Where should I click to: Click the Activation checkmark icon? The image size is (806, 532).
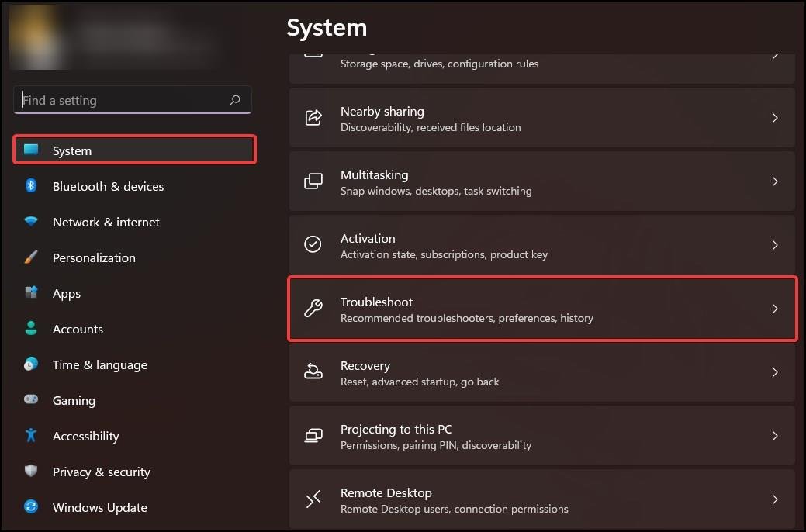(x=313, y=244)
